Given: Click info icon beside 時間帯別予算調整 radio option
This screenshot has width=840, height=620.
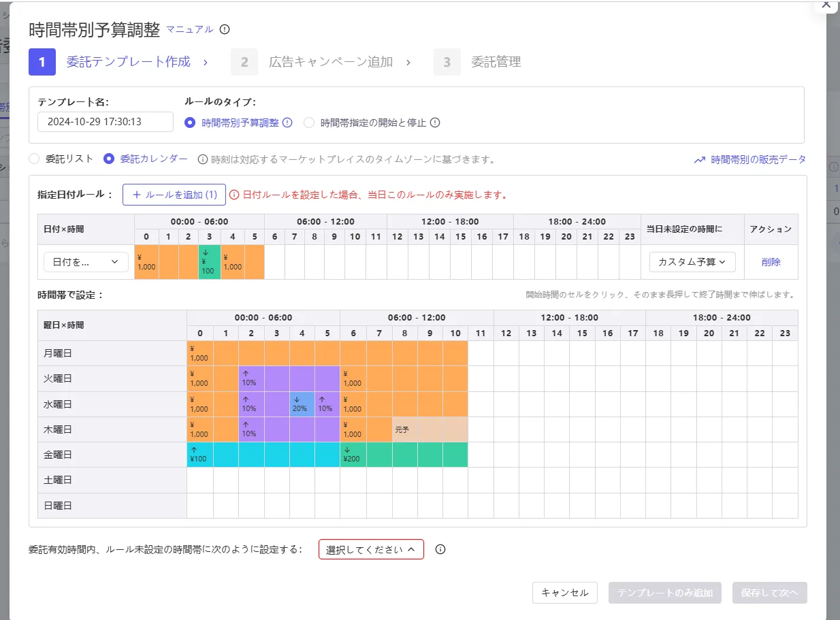Looking at the screenshot, I should tap(287, 123).
